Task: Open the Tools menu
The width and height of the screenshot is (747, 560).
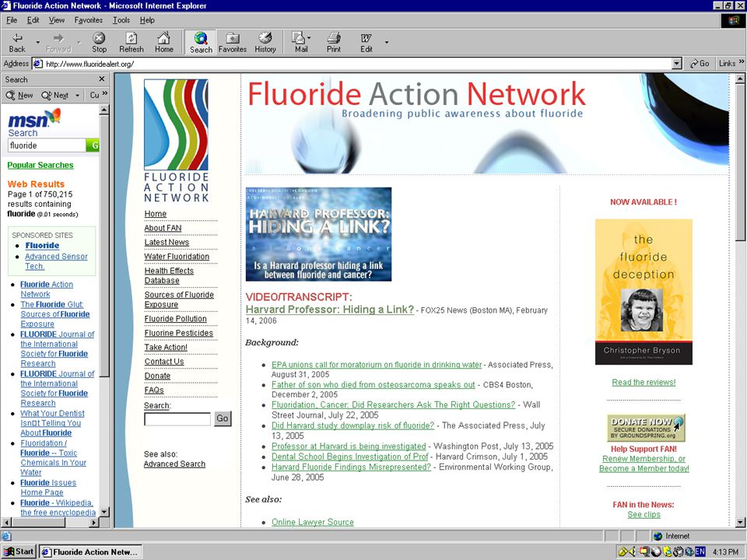Action: (121, 20)
